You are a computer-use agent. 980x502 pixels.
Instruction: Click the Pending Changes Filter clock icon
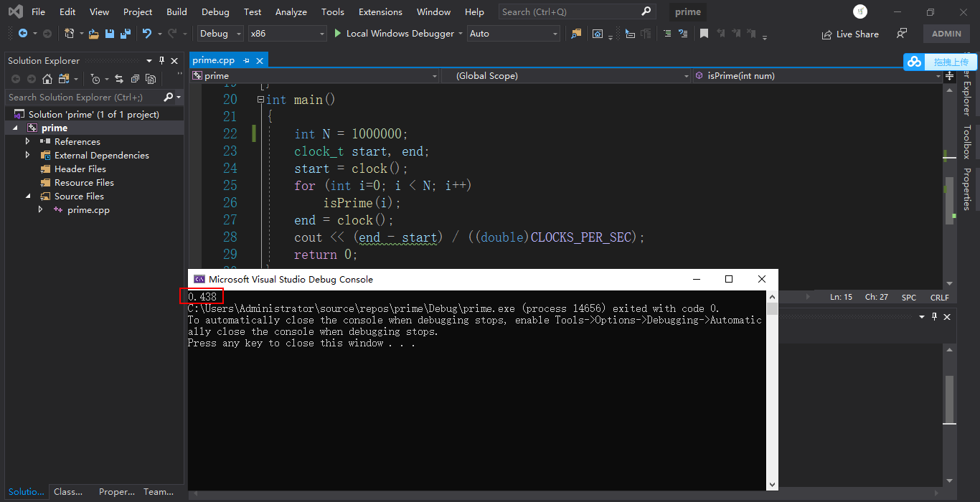95,79
